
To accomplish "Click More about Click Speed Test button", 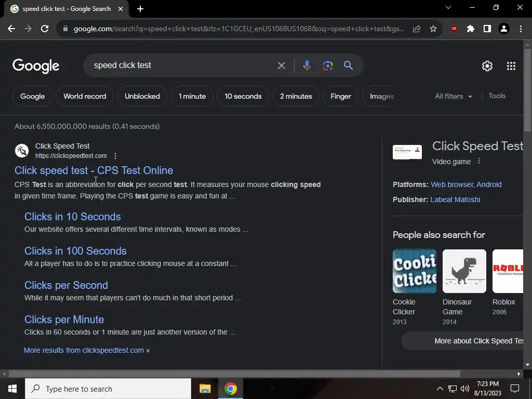I will 462,341.
